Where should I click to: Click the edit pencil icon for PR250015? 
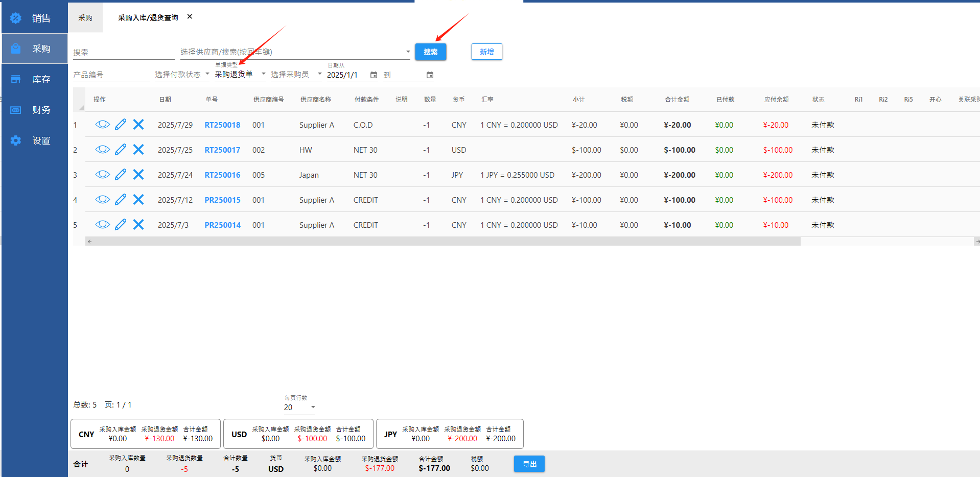[x=121, y=200]
